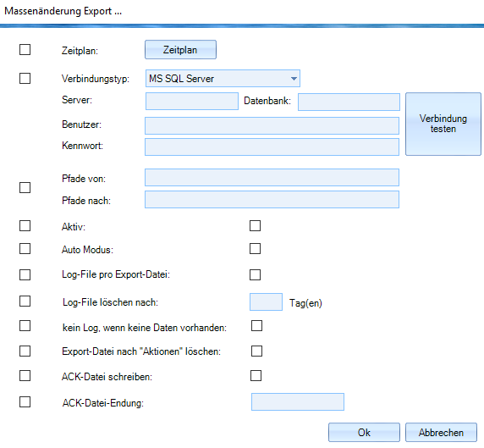Click into the Datenbank input field
The height and width of the screenshot is (448, 484).
tap(349, 102)
